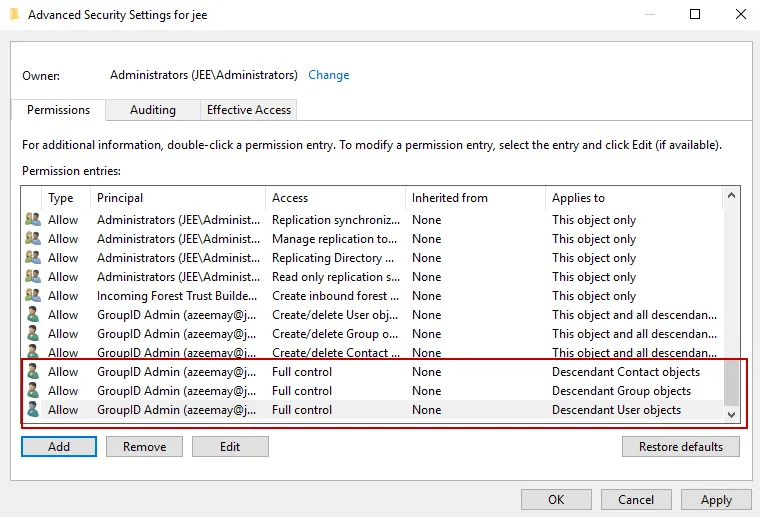Select the Manage replication topology entry
Viewport: 760px width, 517px height.
pos(372,238)
